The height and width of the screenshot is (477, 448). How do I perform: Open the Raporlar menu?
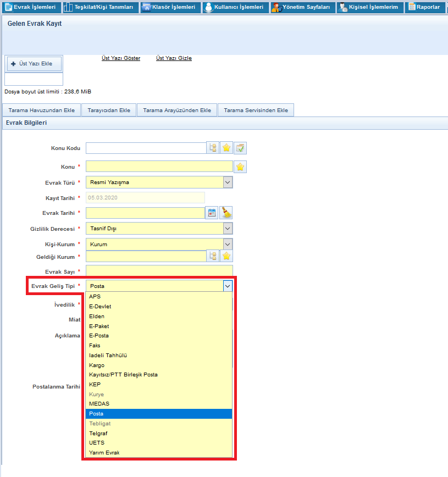coord(425,7)
